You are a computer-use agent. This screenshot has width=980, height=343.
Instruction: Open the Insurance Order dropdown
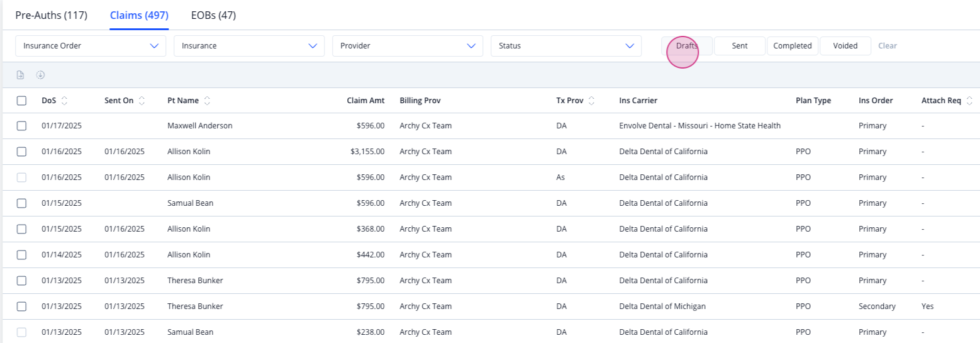(91, 46)
